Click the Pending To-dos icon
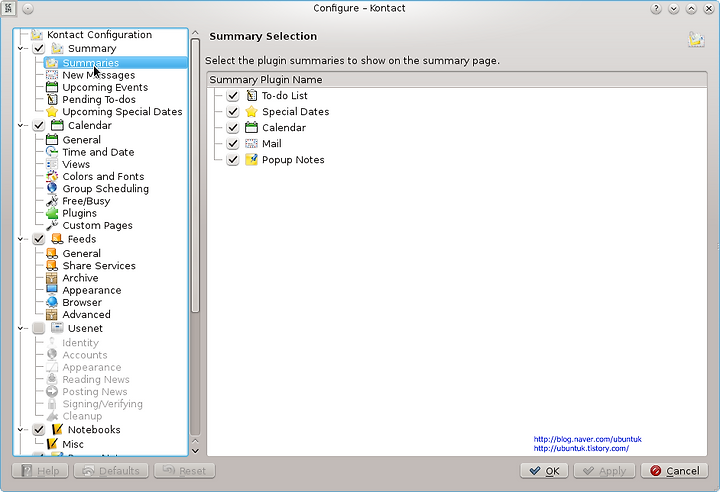 click(52, 100)
